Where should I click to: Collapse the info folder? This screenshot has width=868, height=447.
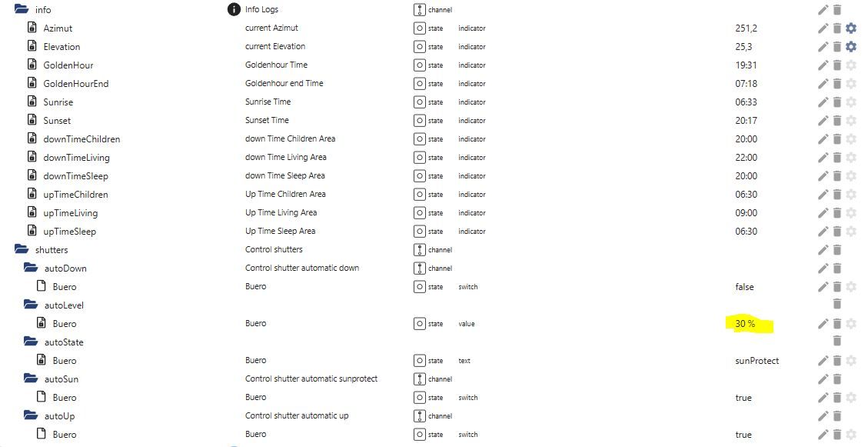click(21, 10)
